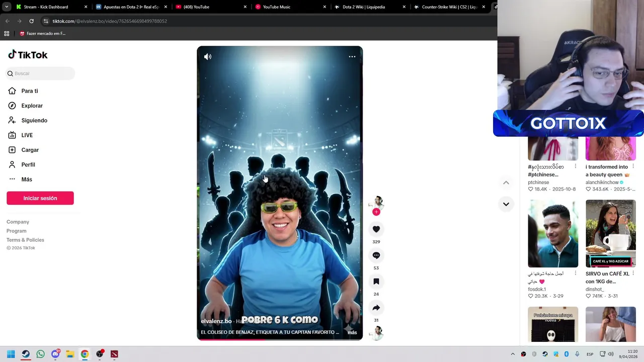Follow creator via red plus badge

(376, 212)
